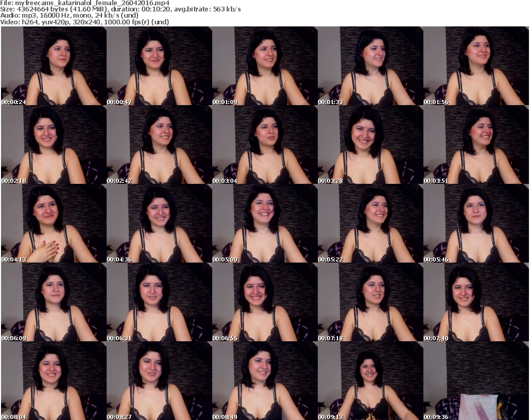Pick the thumbnail at 00:03:28
This screenshot has width=530, height=420.
coord(371,144)
